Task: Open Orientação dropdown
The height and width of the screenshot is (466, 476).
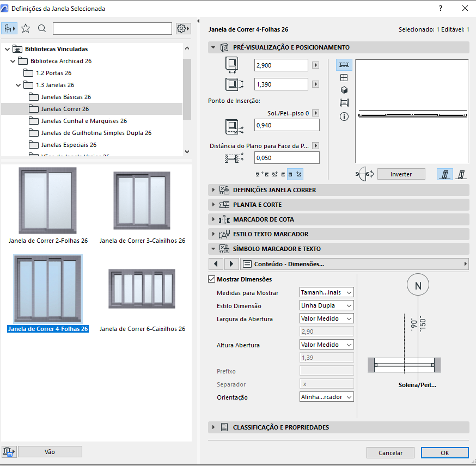Action: click(x=326, y=397)
